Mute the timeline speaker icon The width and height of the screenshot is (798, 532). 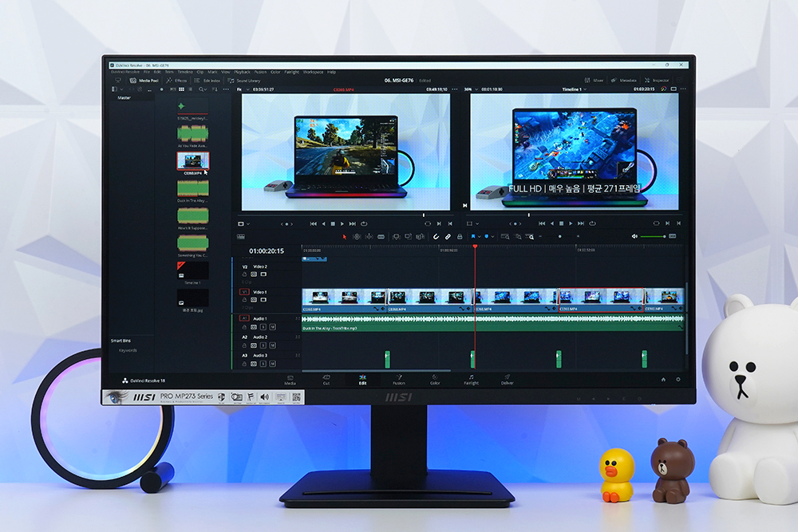pos(634,236)
